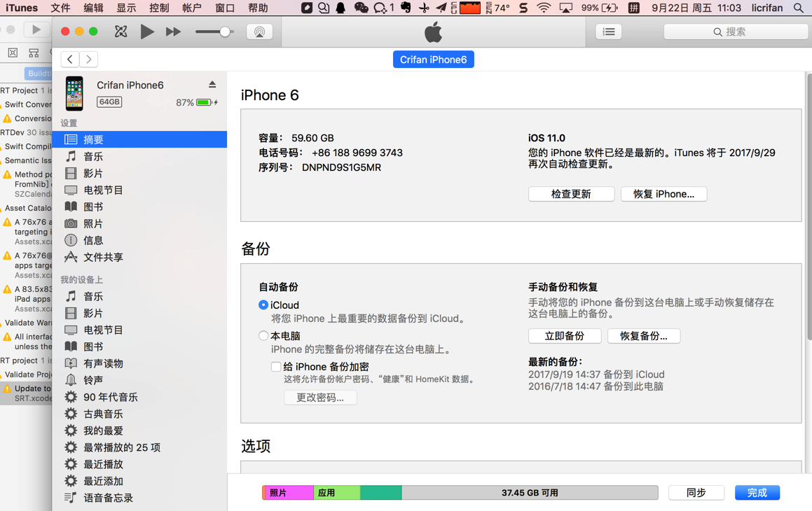The height and width of the screenshot is (511, 812).
Task: Open 图书 under 设置 section
Action: 139,207
